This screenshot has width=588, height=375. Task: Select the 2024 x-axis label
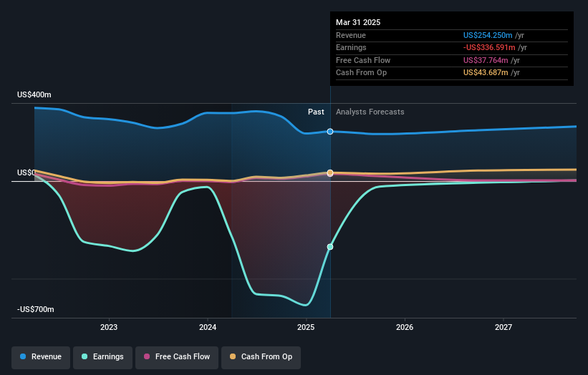click(208, 327)
